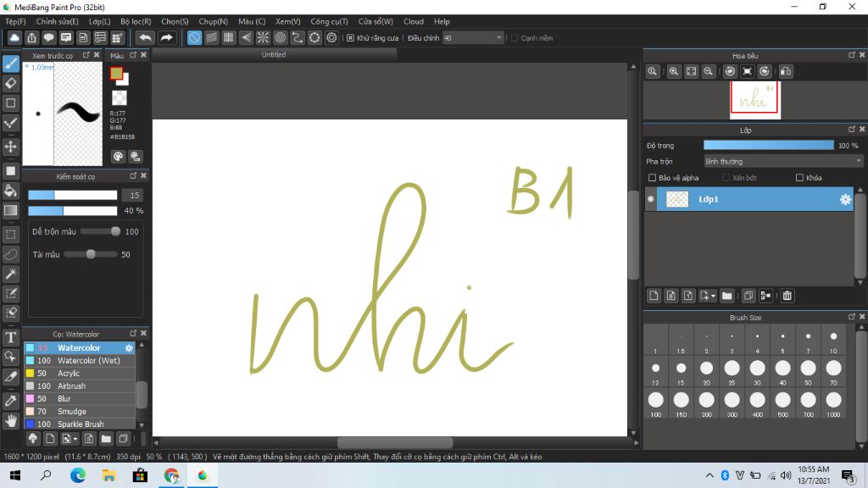Open the notification center icon
Viewport: 868px width, 488px height.
848,475
